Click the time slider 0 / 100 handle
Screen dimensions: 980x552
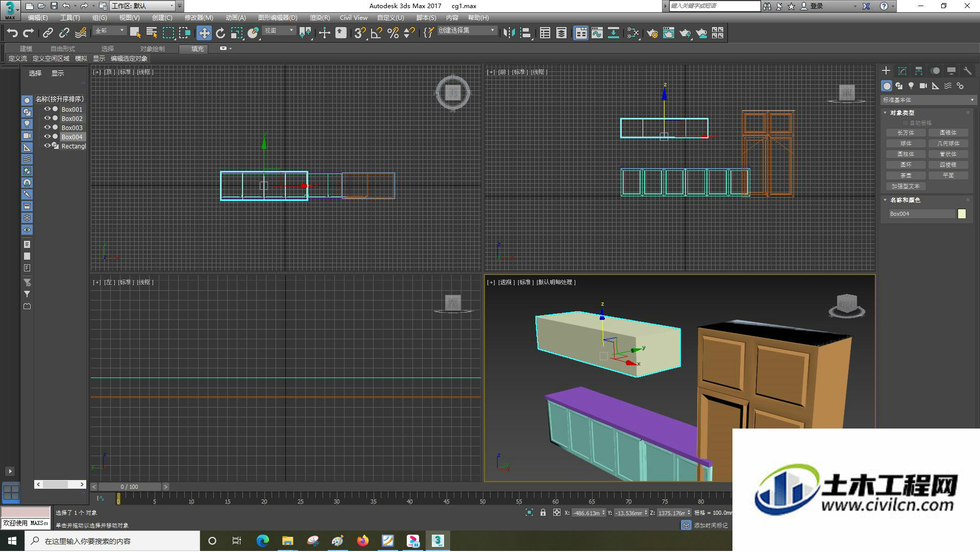(x=130, y=487)
